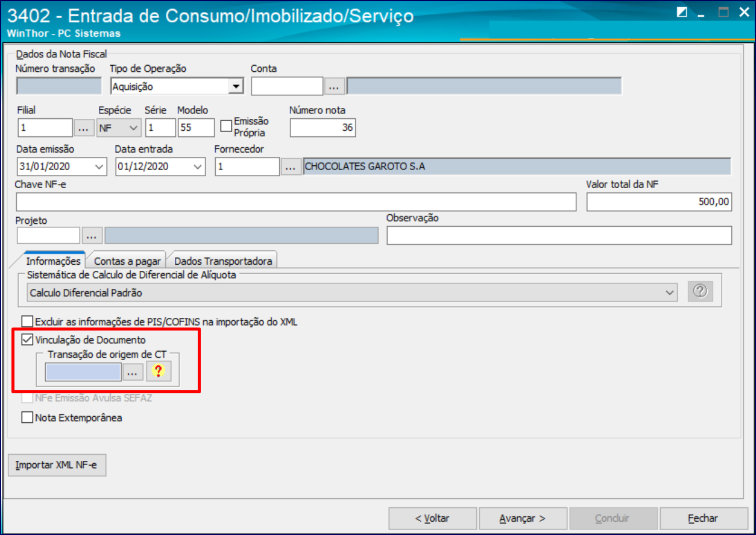Click the Chave NF-e input field
This screenshot has width=756, height=535.
(296, 201)
